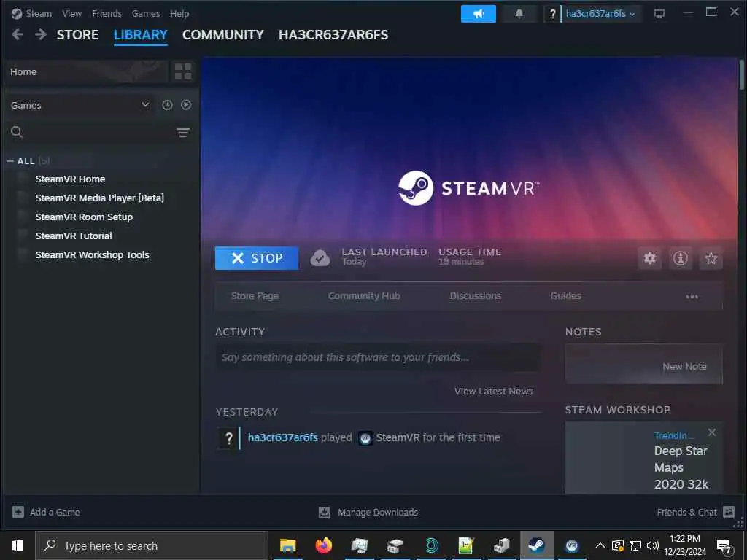The width and height of the screenshot is (747, 560).
Task: Click the Steam logo in the menu bar
Action: click(17, 14)
